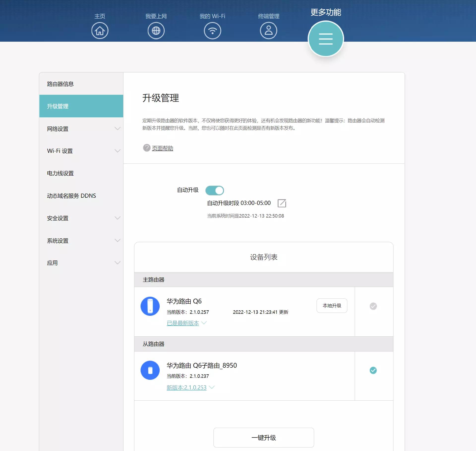Open the 电力线设置 menu item
The height and width of the screenshot is (451, 476).
(60, 173)
